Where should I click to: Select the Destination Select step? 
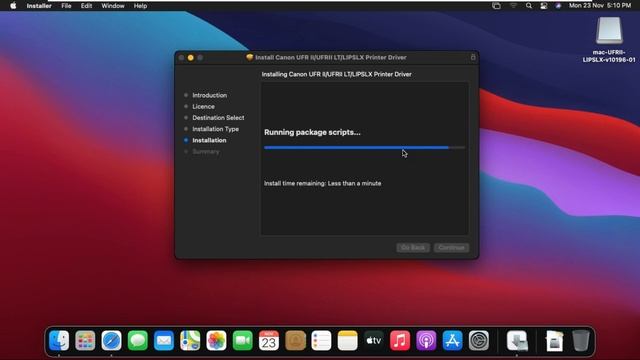218,118
